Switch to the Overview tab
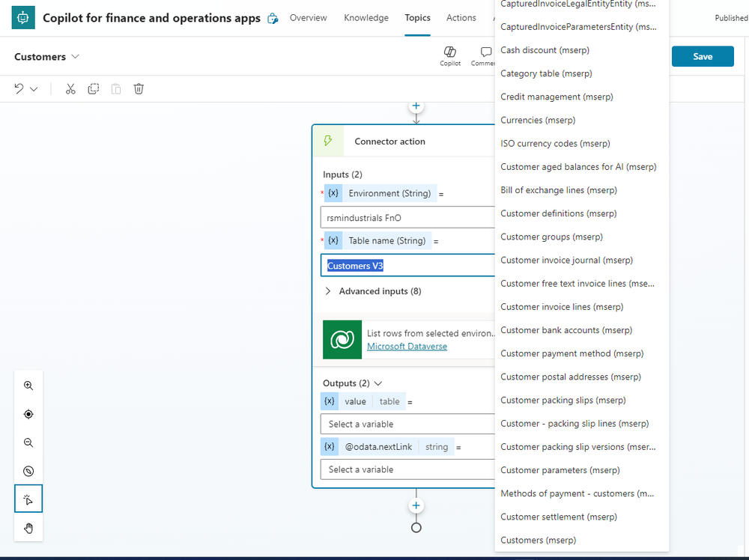The image size is (749, 560). point(308,18)
